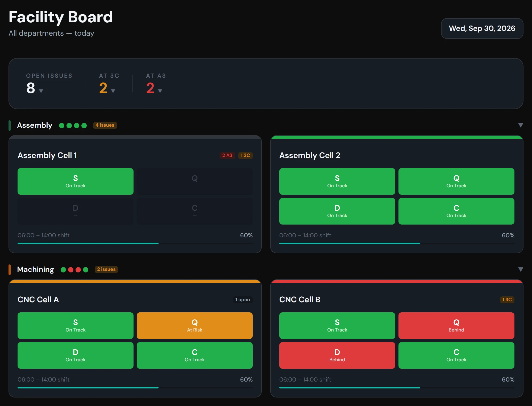This screenshot has width=532, height=406.
Task: Open CNC Cell B Q Behind tile
Action: [x=456, y=326]
